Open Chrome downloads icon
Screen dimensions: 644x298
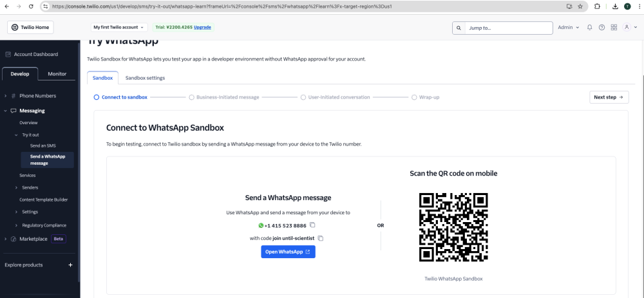[x=615, y=6]
